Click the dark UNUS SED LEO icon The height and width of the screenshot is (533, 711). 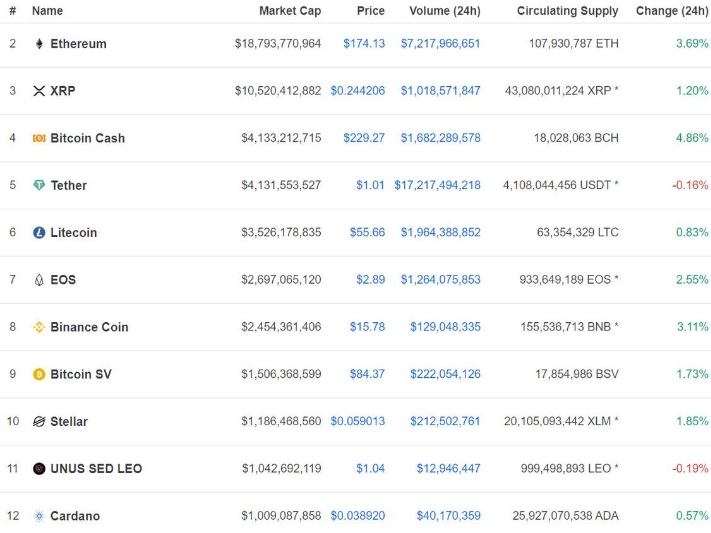pos(39,469)
